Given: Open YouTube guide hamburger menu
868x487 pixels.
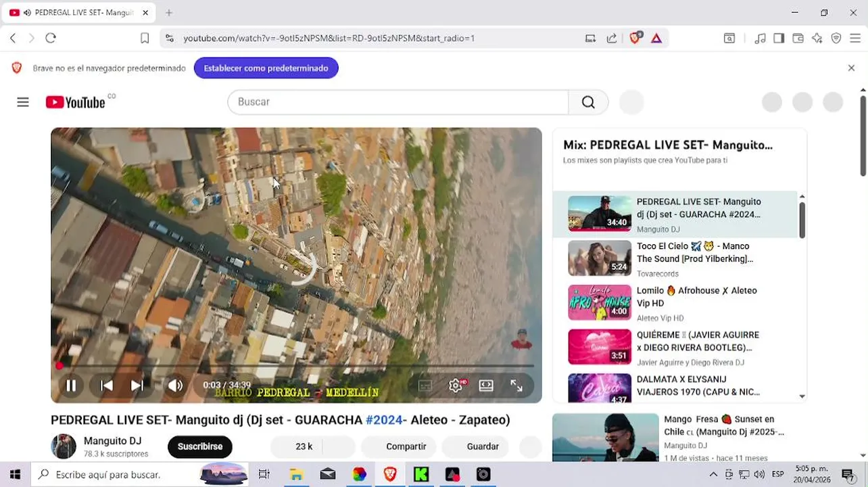Looking at the screenshot, I should click(23, 102).
